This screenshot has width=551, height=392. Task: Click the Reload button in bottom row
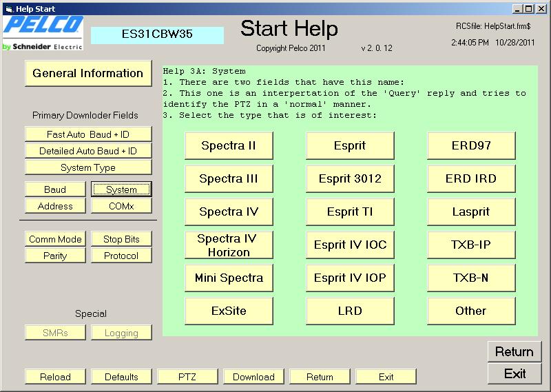point(55,377)
